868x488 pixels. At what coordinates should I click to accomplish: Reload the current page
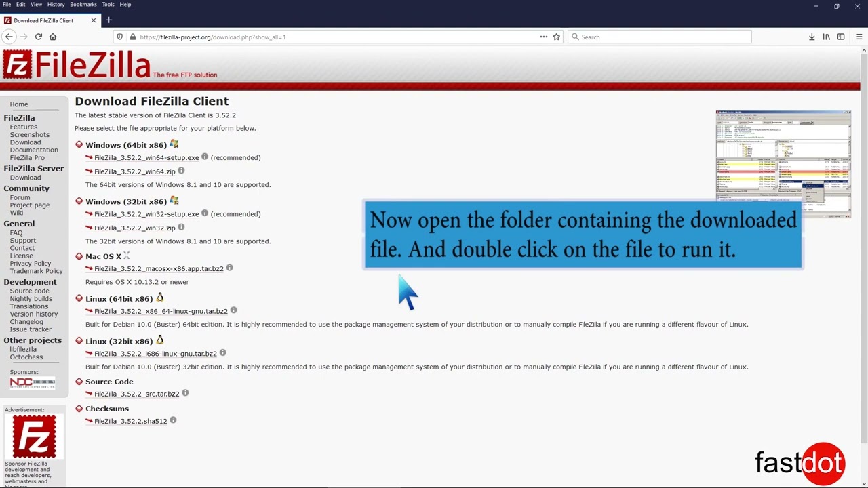39,37
